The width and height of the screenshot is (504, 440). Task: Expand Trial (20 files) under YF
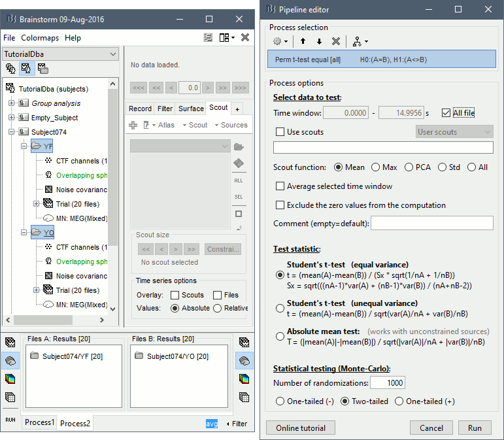pyautogui.click(x=37, y=204)
